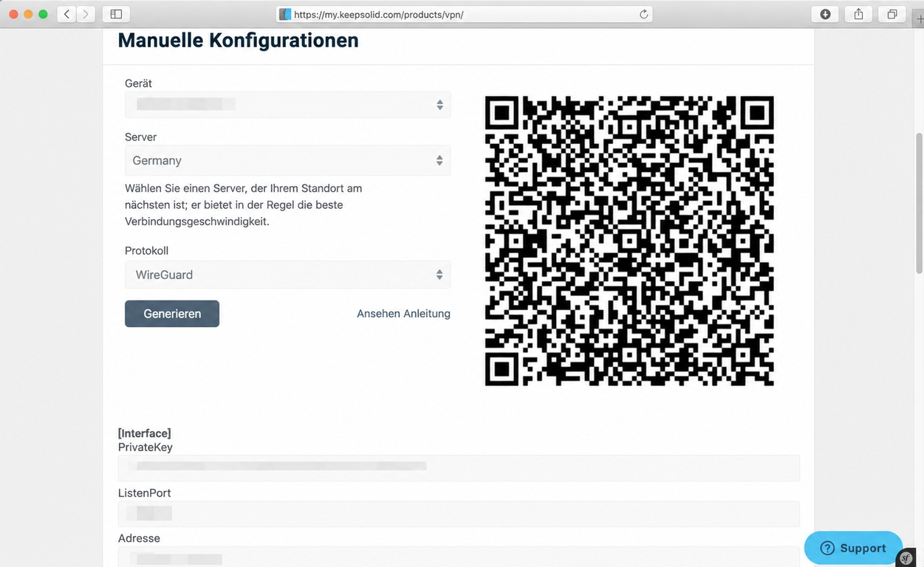Image resolution: width=924 pixels, height=567 pixels.
Task: Click the Manuelle Konfigurationen heading
Action: [239, 40]
